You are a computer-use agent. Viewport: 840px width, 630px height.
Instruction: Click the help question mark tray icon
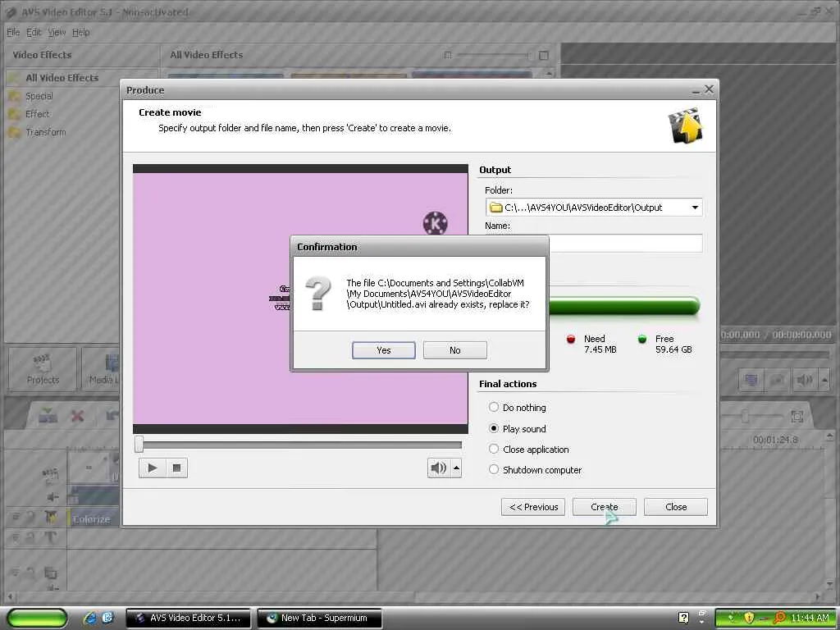(x=683, y=618)
